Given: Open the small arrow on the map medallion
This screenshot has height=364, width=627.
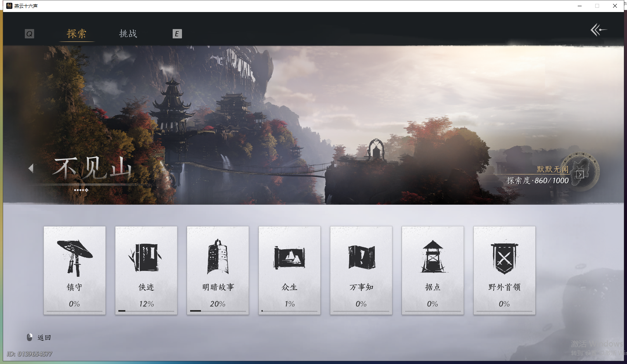Looking at the screenshot, I should (x=579, y=175).
